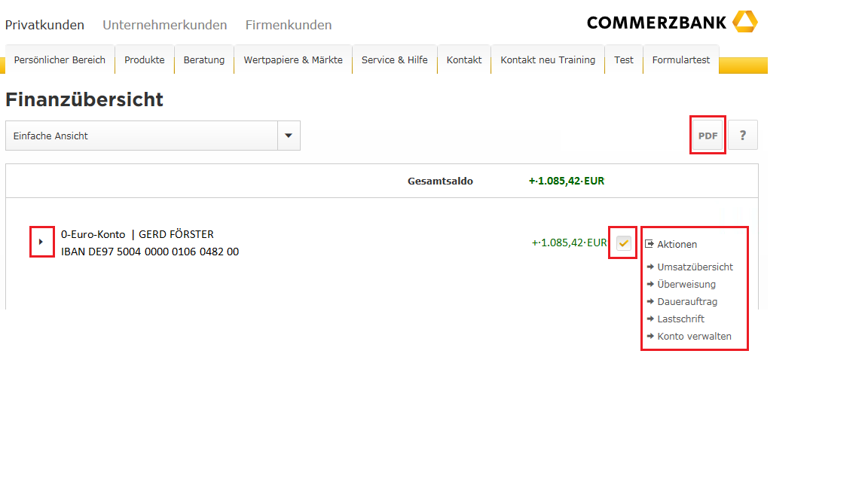Switch to Unternehmerkunden section
The height and width of the screenshot is (488, 868).
click(164, 25)
